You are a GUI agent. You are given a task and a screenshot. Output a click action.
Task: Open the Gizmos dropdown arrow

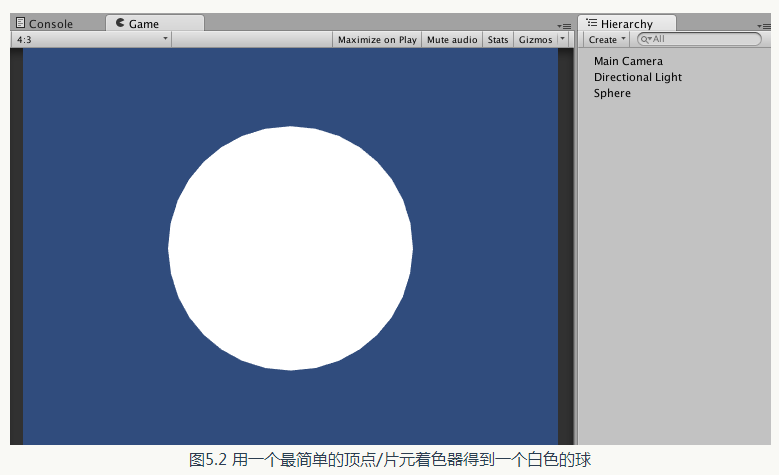(x=562, y=39)
